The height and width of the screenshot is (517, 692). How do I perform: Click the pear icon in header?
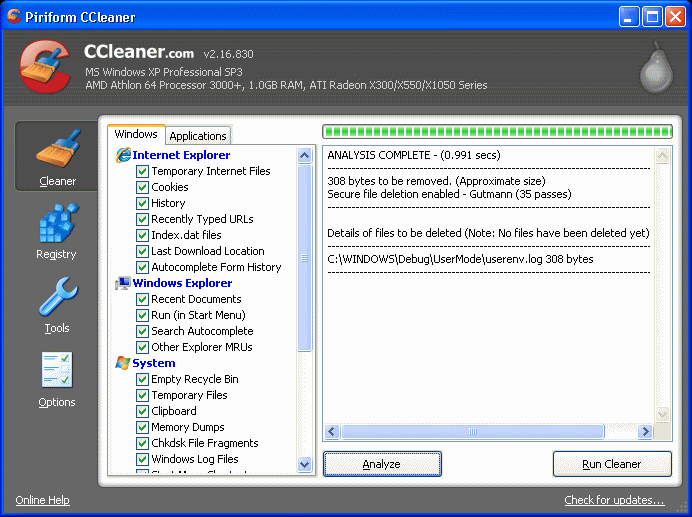(657, 68)
